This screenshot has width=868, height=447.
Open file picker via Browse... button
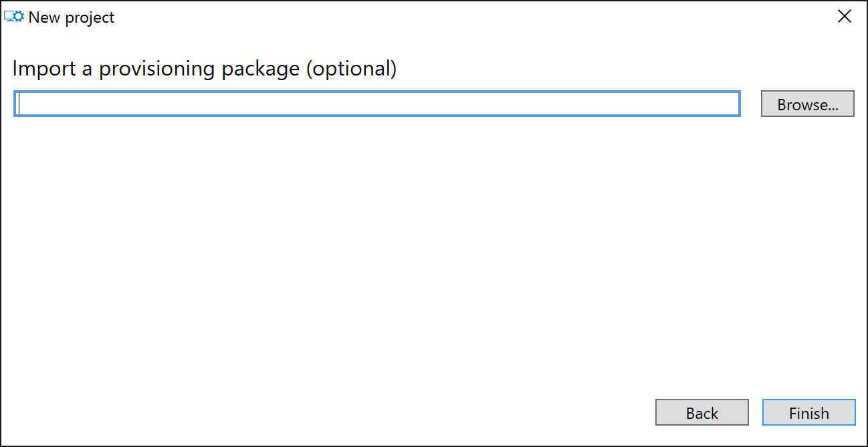807,104
